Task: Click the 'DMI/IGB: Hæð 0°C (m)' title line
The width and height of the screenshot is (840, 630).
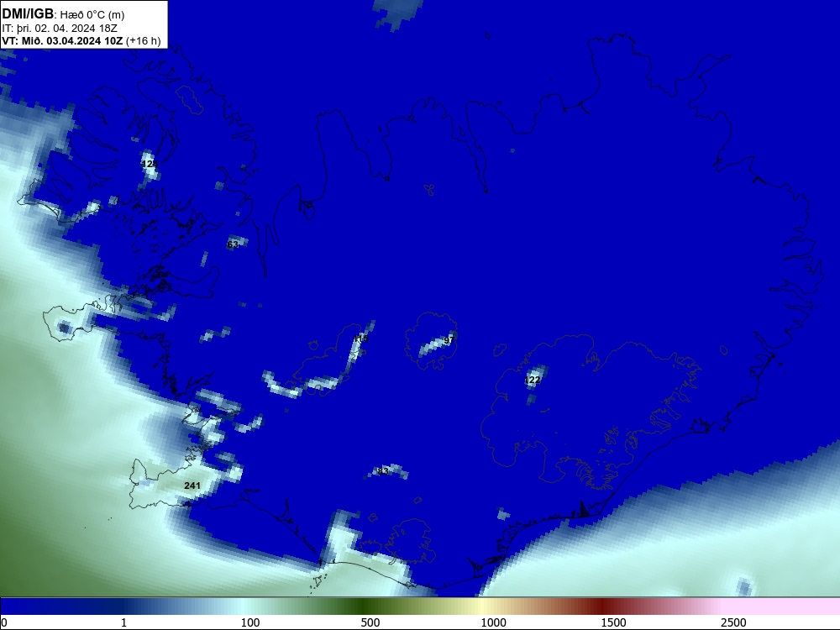Action: pos(63,14)
